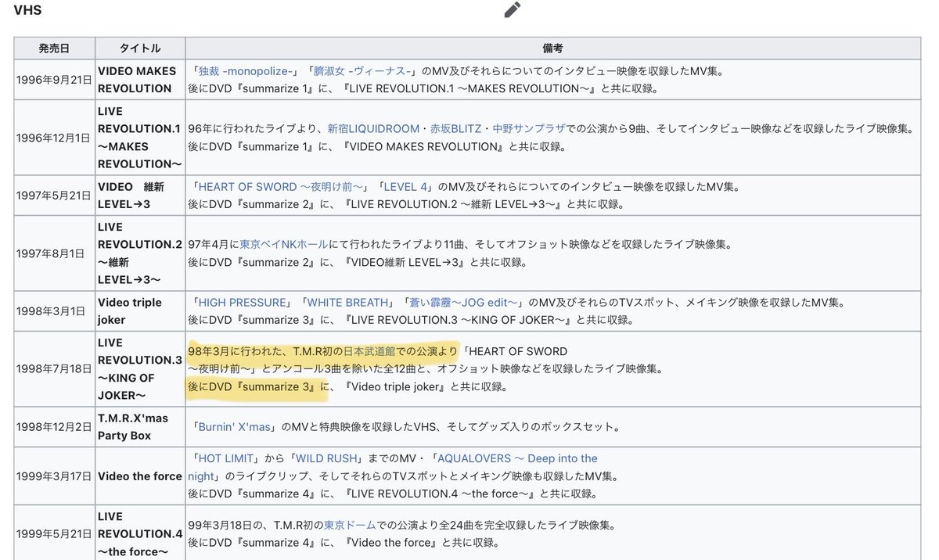Select the VHS section heading
This screenshot has width=939, height=560.
[x=27, y=10]
